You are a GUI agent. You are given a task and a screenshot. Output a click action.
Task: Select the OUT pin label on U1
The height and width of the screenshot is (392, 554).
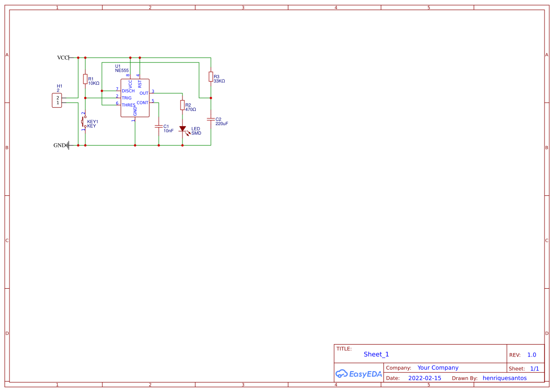tap(144, 93)
